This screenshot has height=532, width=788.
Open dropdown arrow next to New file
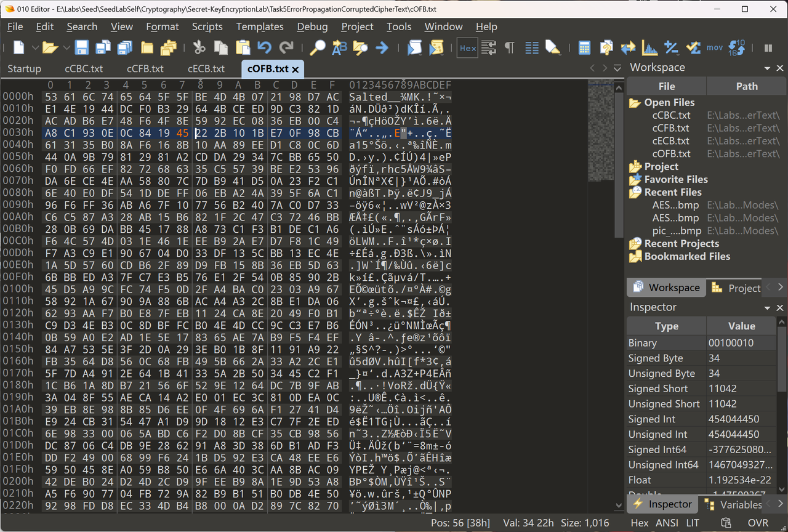(x=34, y=47)
